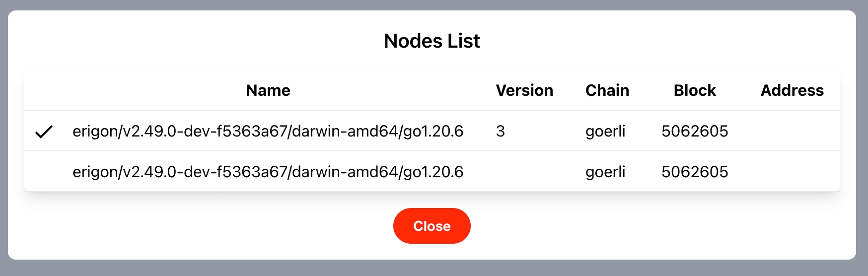Click goerli chain in the first row

pos(605,131)
